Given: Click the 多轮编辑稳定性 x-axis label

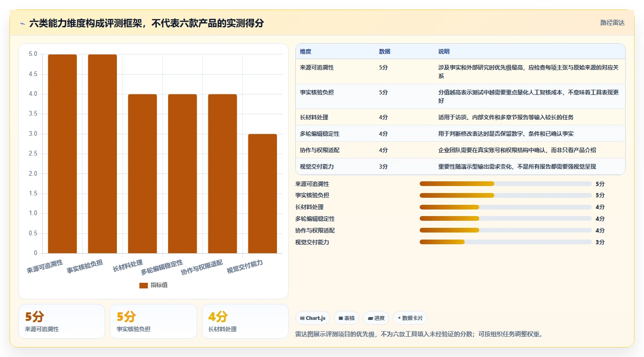Looking at the screenshot, I should (162, 267).
